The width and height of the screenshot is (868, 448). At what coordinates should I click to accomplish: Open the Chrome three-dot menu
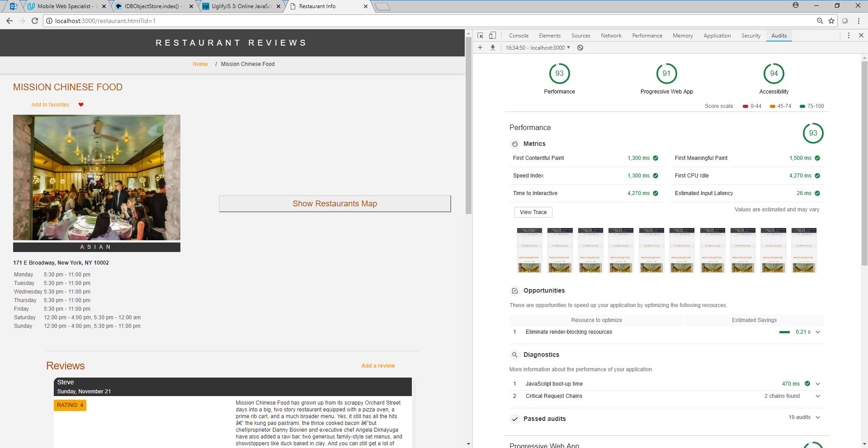[x=859, y=21]
